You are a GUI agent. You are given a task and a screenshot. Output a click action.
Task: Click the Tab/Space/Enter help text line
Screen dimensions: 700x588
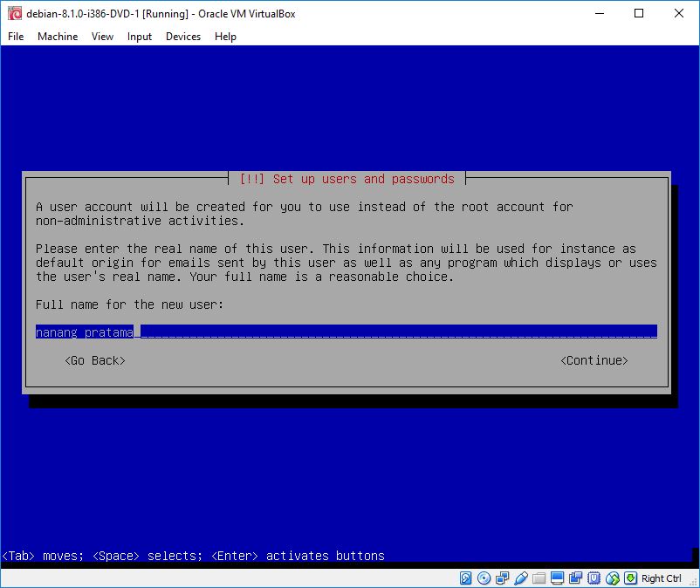[x=193, y=556]
